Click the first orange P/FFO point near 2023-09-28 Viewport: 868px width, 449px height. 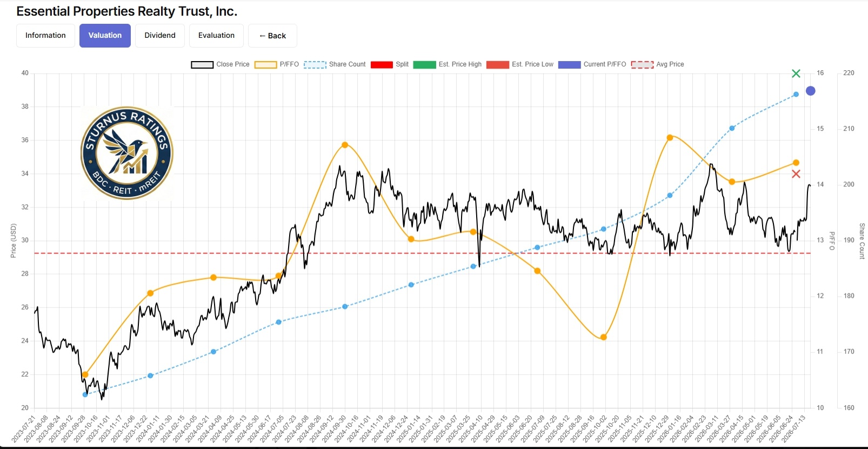point(85,374)
